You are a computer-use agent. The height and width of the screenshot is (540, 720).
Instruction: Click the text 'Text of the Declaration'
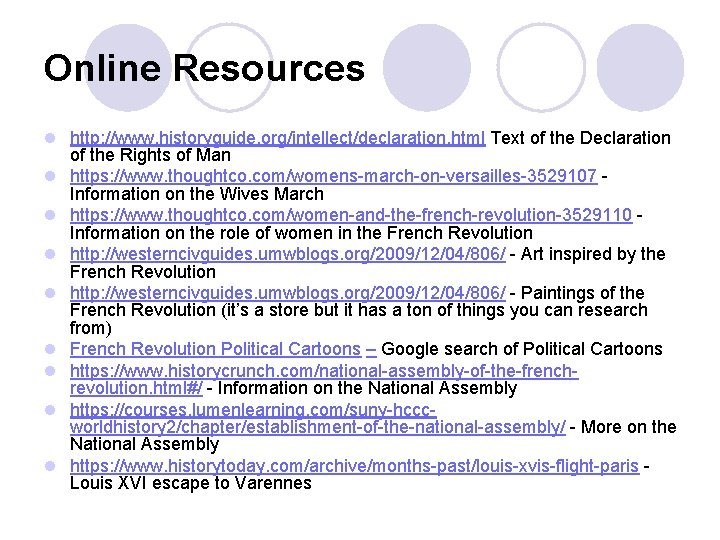coord(581,138)
